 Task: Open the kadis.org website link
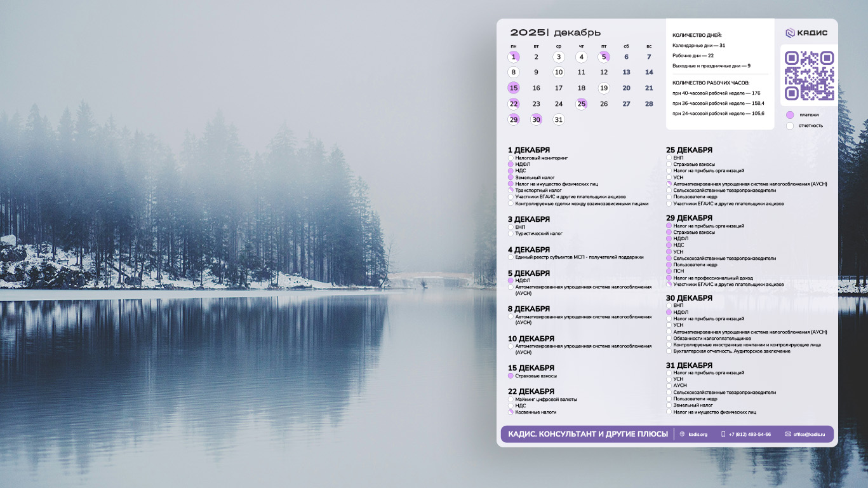click(x=697, y=434)
